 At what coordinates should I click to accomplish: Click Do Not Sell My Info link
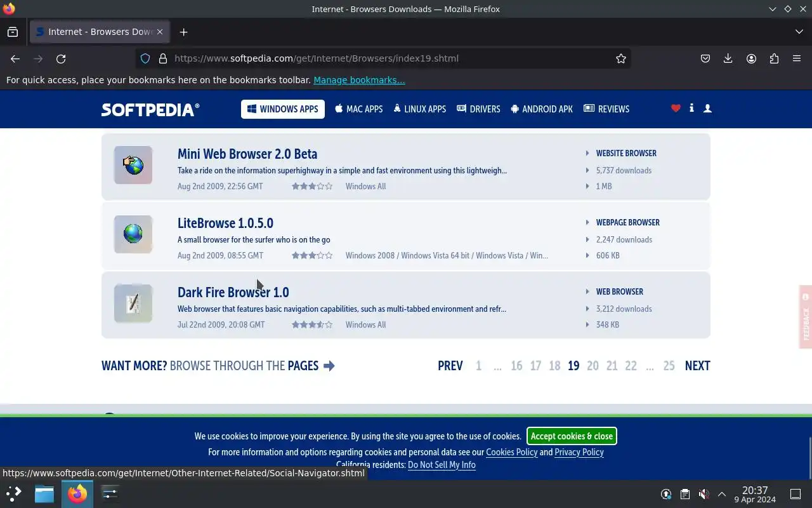pos(442,465)
